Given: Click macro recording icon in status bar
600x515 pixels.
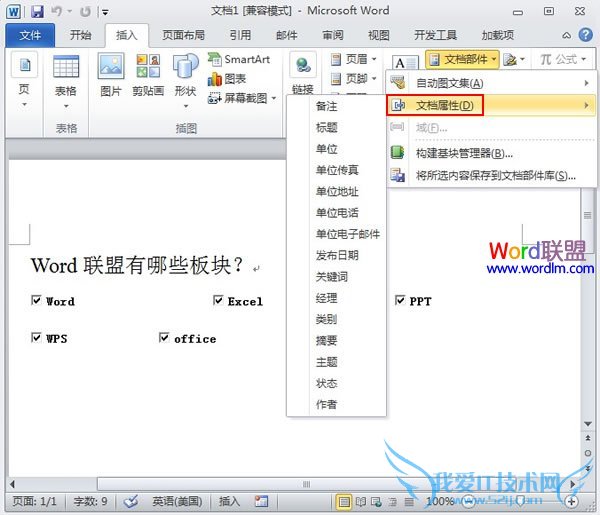Looking at the screenshot, I should pos(261,501).
